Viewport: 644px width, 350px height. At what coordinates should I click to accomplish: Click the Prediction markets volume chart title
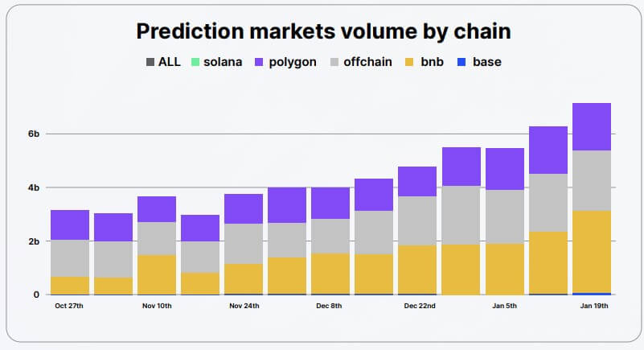pyautogui.click(x=323, y=32)
